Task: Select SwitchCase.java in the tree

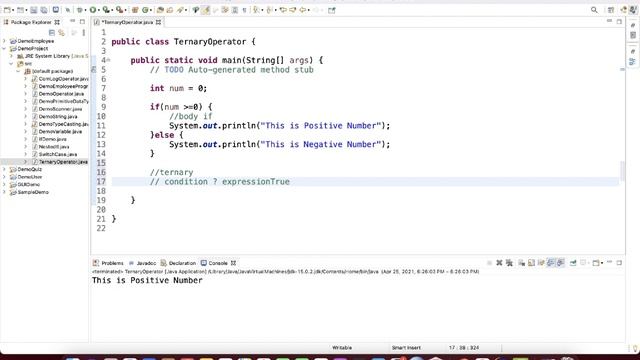Action: click(55, 154)
